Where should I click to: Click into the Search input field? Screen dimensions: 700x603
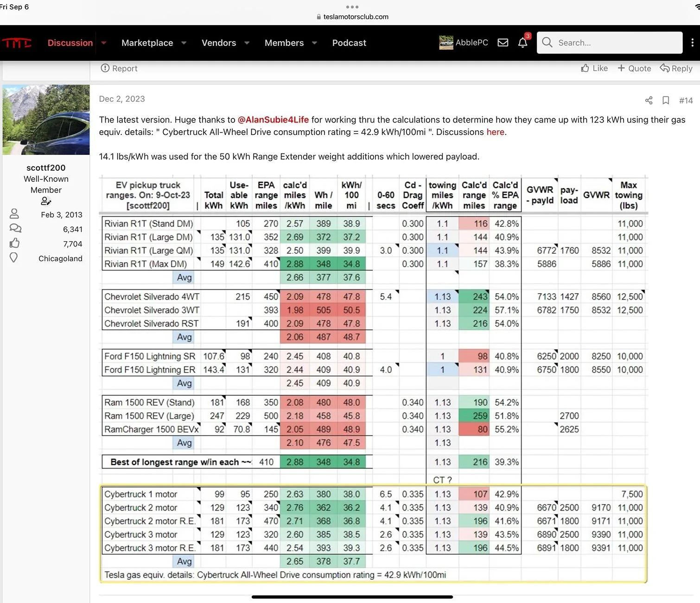(x=610, y=43)
